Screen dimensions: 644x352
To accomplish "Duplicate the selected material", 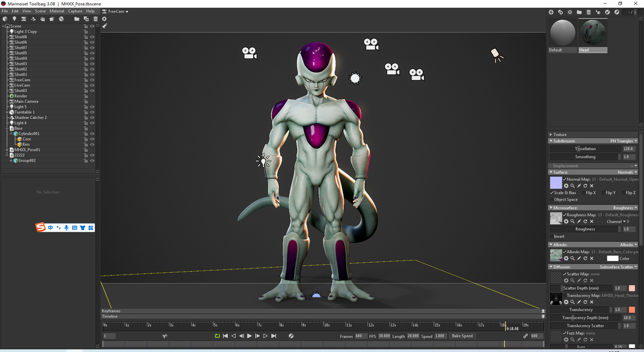I will [x=561, y=12].
